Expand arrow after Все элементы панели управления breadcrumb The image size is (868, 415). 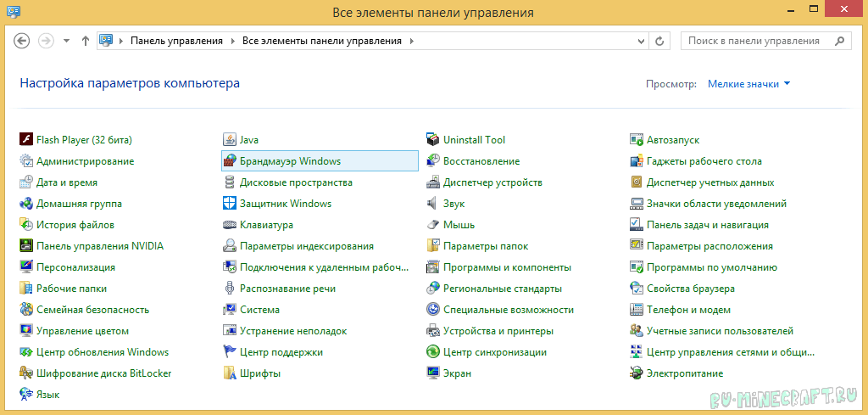point(411,41)
